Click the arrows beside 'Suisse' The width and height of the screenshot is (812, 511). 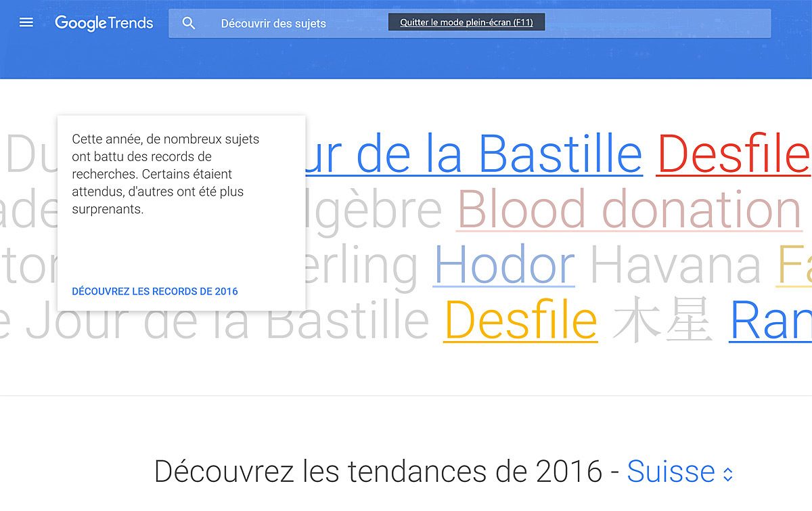[x=727, y=474]
